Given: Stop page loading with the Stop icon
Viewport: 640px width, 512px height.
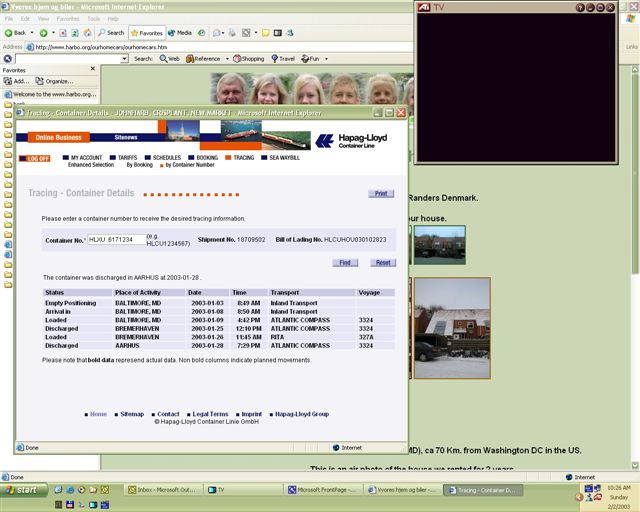Looking at the screenshot, I should pyautogui.click(x=62, y=33).
